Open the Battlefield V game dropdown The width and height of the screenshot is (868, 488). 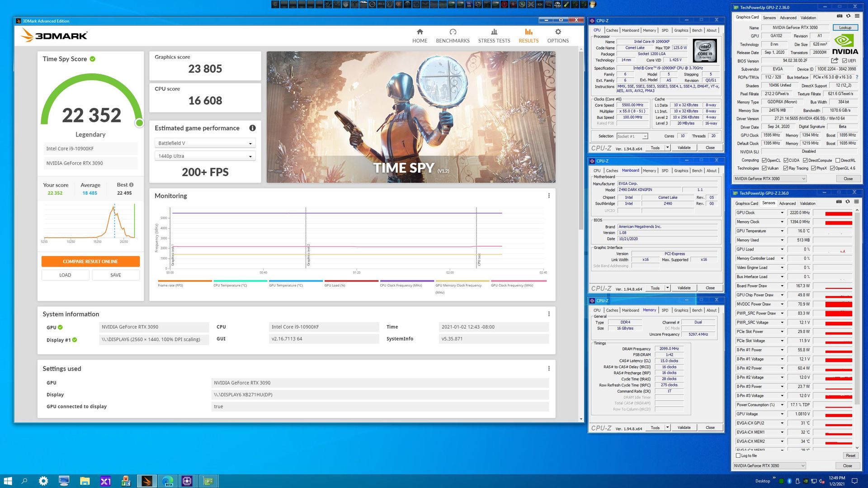[205, 143]
